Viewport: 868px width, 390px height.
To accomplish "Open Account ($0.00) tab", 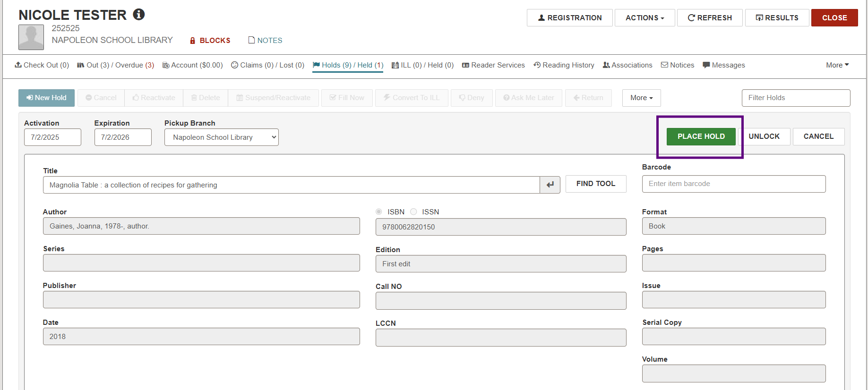I will pyautogui.click(x=192, y=65).
